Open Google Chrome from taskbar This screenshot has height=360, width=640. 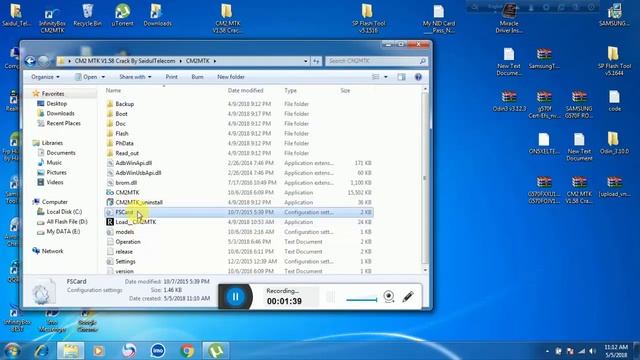tap(187, 351)
